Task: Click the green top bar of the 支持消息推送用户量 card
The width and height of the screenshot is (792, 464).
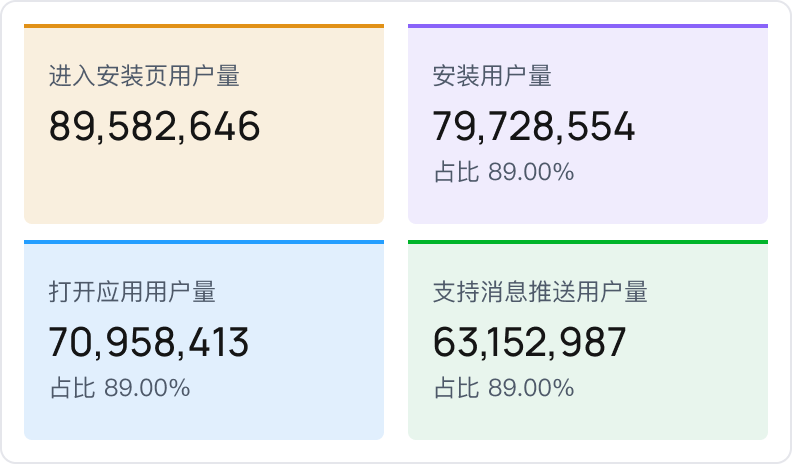Action: coord(588,242)
